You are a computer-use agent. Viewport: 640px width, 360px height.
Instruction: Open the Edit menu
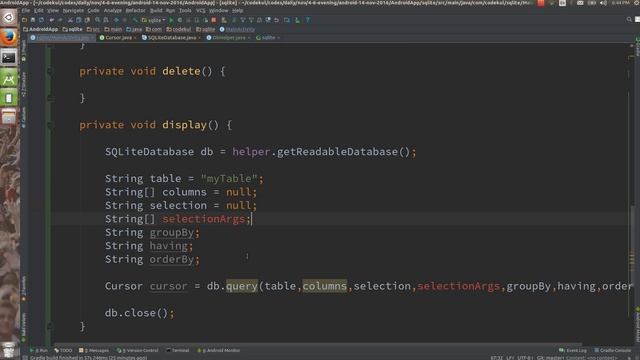click(39, 11)
